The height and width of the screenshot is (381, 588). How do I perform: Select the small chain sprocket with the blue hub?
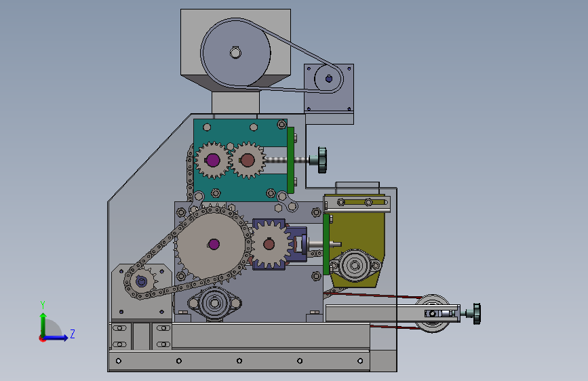coord(142,281)
